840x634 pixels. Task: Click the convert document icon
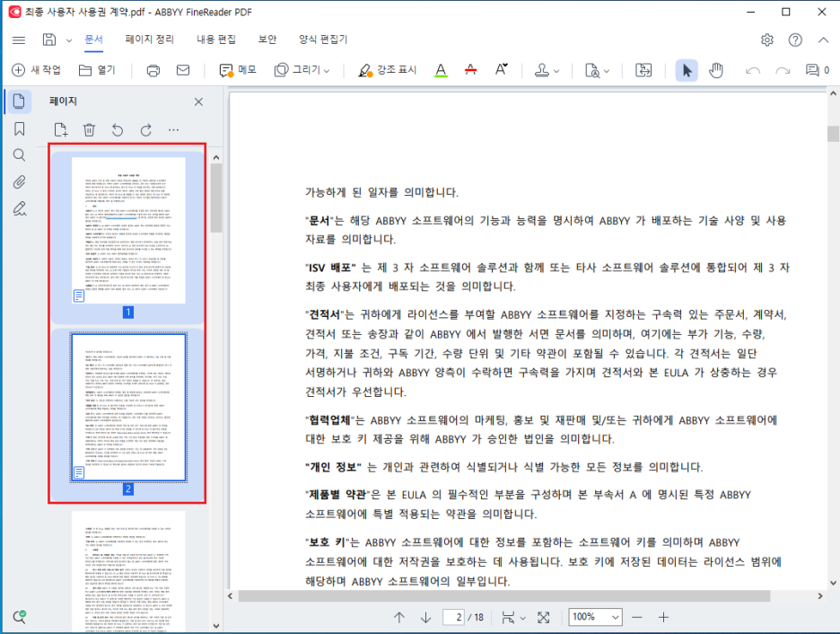(643, 70)
